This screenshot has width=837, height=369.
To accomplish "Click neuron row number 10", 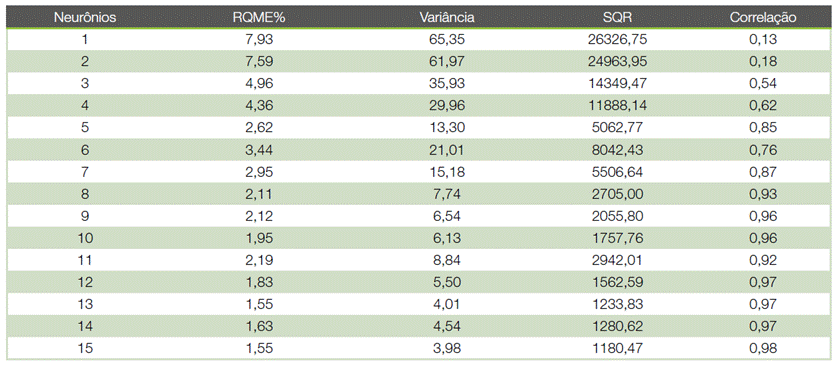I will pos(85,238).
